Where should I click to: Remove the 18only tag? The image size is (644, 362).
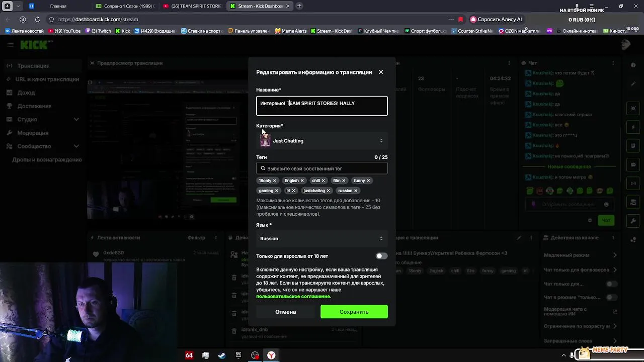(x=275, y=180)
